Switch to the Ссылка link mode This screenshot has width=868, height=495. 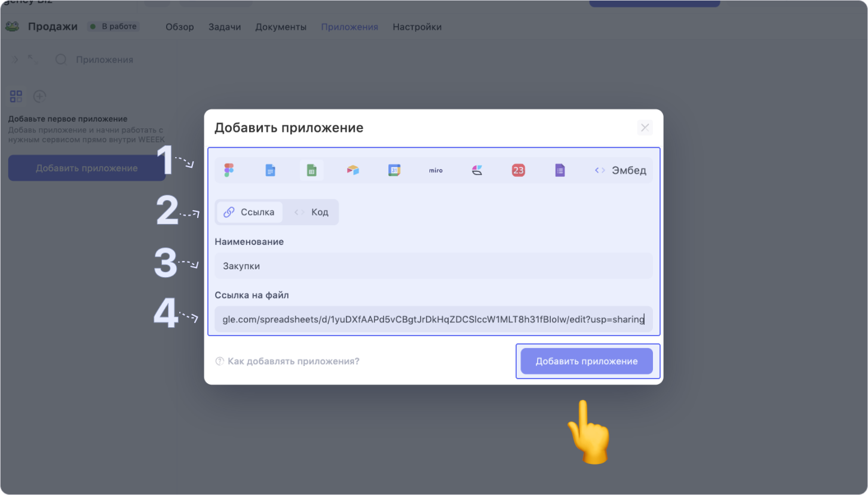tap(250, 212)
